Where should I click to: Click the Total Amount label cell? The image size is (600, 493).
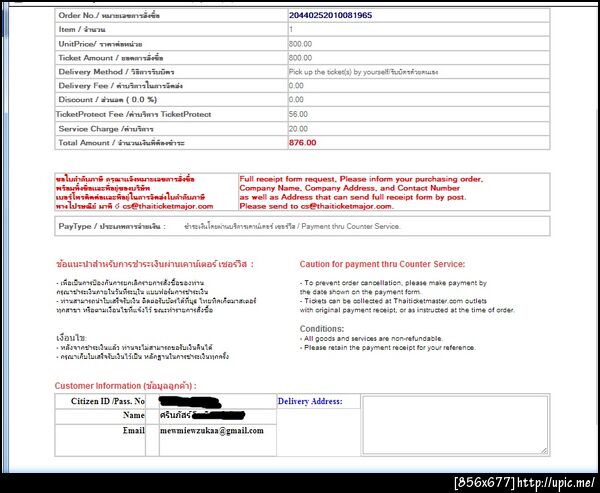pos(171,143)
